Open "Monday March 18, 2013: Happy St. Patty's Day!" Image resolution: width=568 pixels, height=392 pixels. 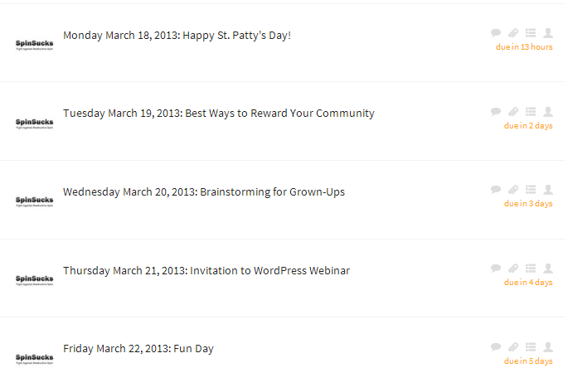point(177,36)
